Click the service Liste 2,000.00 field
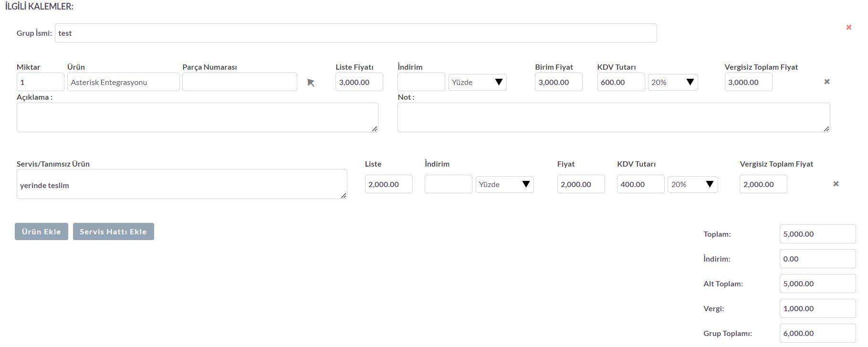The height and width of the screenshot is (347, 868). (x=389, y=184)
